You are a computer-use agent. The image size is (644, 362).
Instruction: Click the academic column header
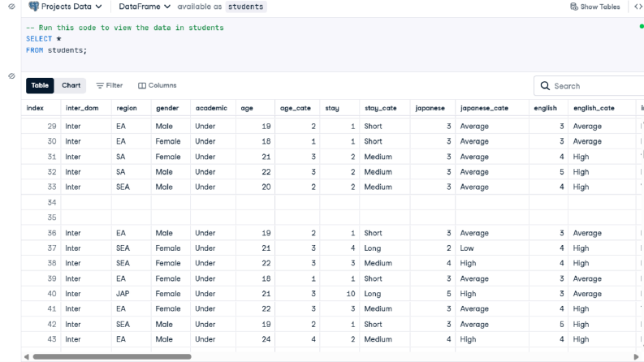tap(213, 108)
